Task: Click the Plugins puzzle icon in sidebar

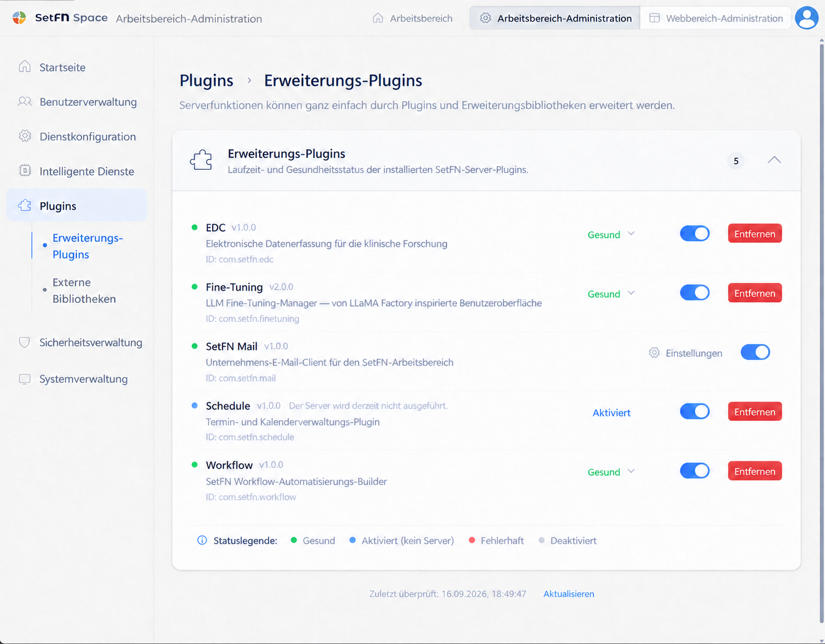Action: [25, 205]
